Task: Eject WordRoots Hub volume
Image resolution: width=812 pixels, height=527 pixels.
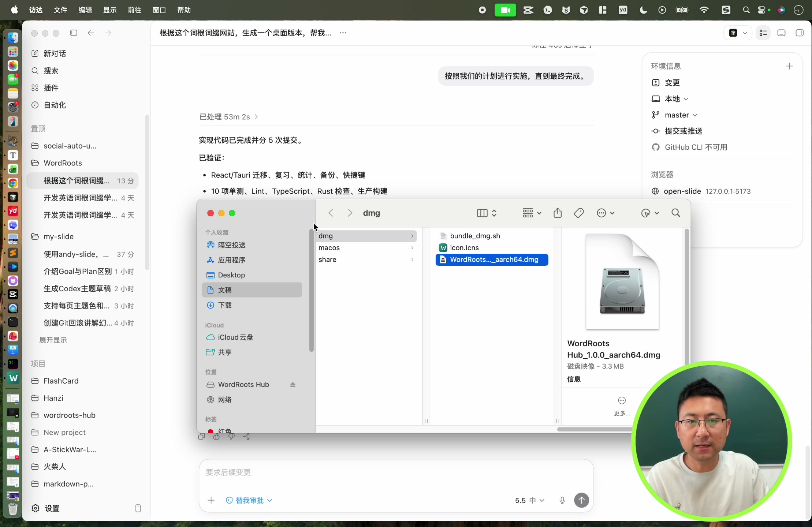Action: tap(293, 385)
